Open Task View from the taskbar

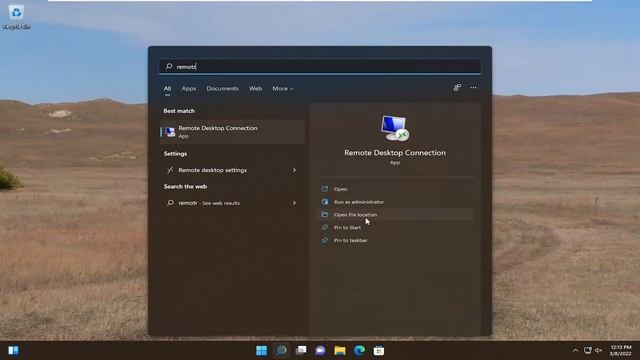[x=301, y=351]
